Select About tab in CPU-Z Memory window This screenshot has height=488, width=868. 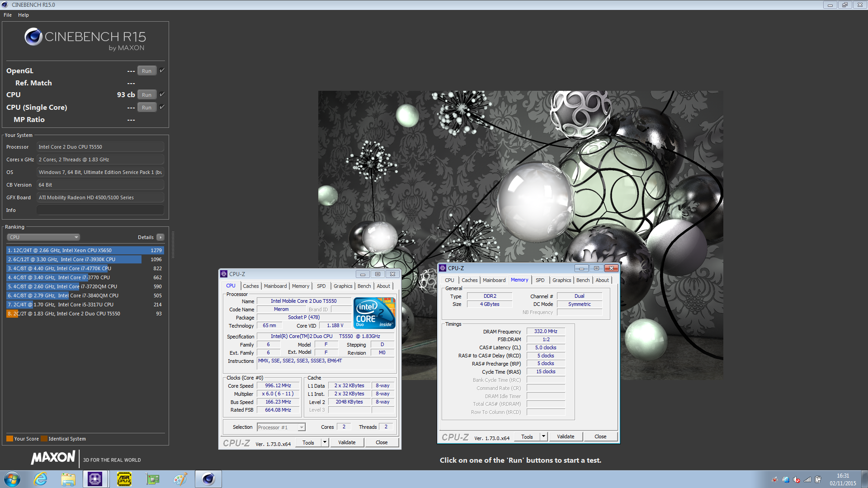(602, 280)
